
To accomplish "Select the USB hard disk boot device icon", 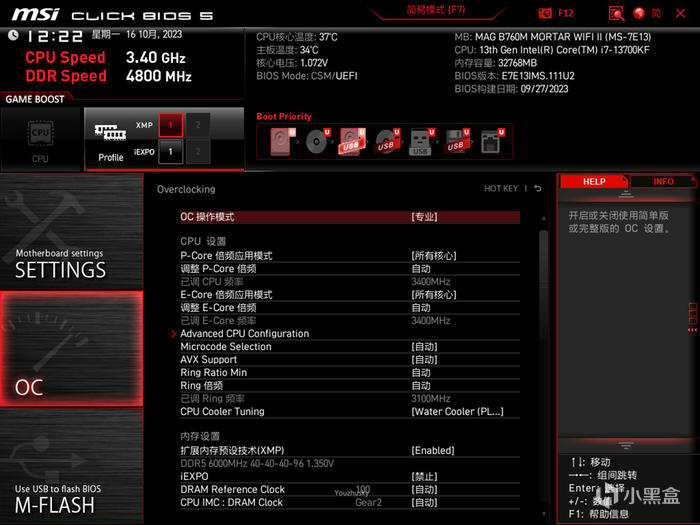I will click(x=352, y=142).
